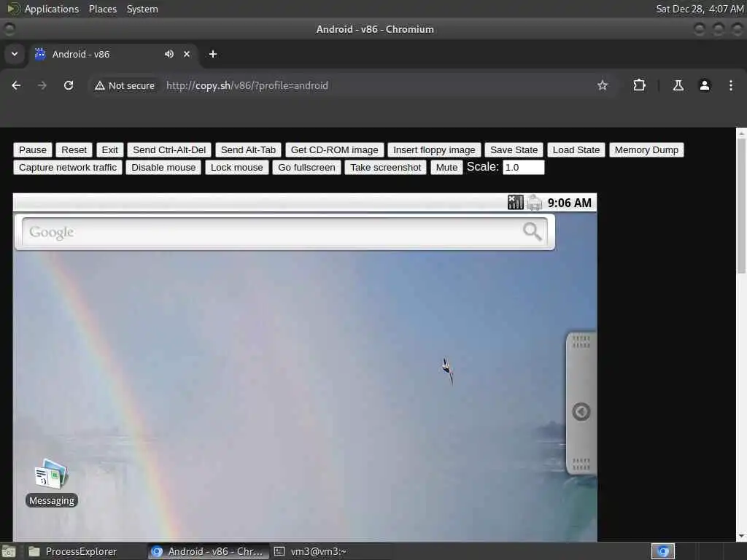
Task: Mute the tab using its speaker icon
Action: click(x=169, y=54)
